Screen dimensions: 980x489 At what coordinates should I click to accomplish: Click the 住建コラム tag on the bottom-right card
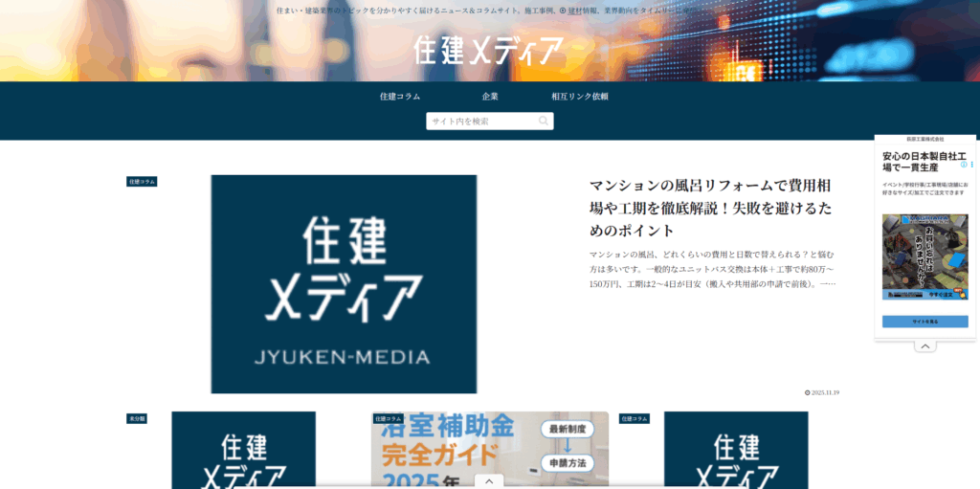tap(635, 418)
